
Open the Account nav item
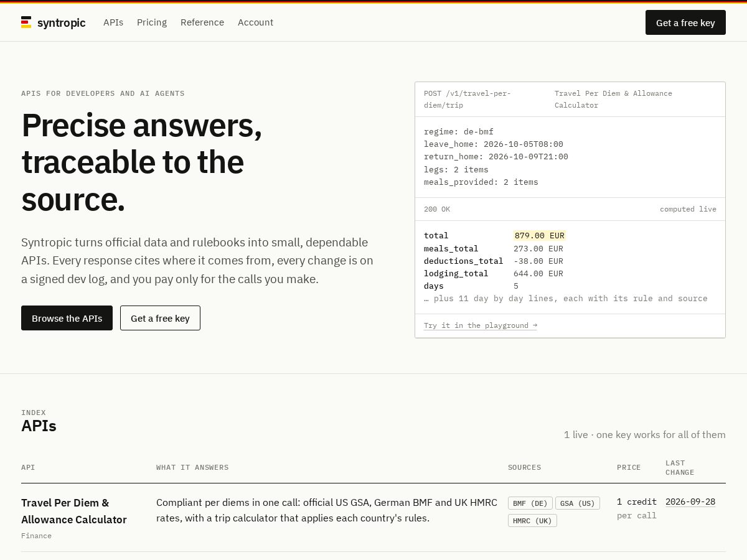255,22
